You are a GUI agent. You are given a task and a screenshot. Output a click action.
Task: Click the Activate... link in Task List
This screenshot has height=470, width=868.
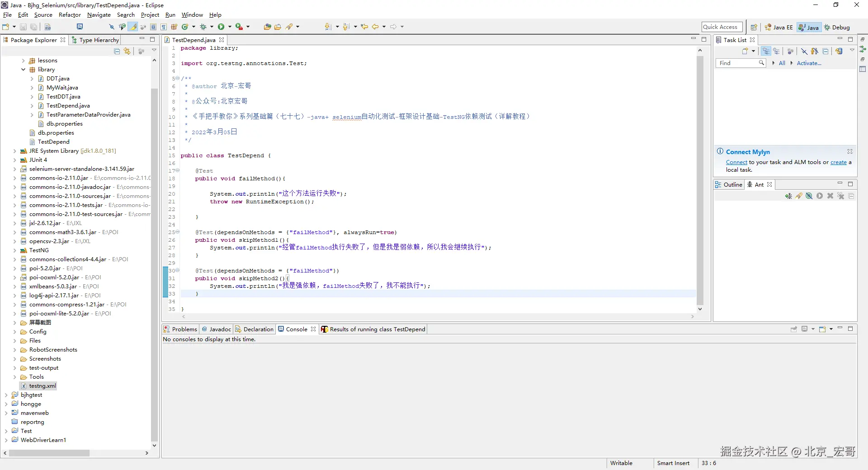click(x=809, y=63)
